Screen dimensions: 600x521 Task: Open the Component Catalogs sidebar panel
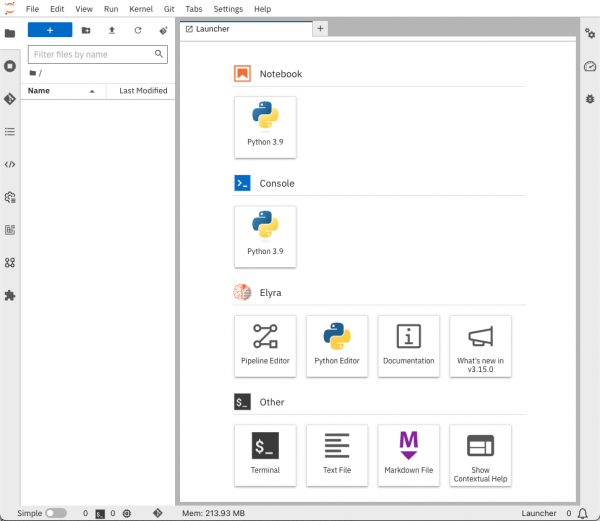click(10, 263)
